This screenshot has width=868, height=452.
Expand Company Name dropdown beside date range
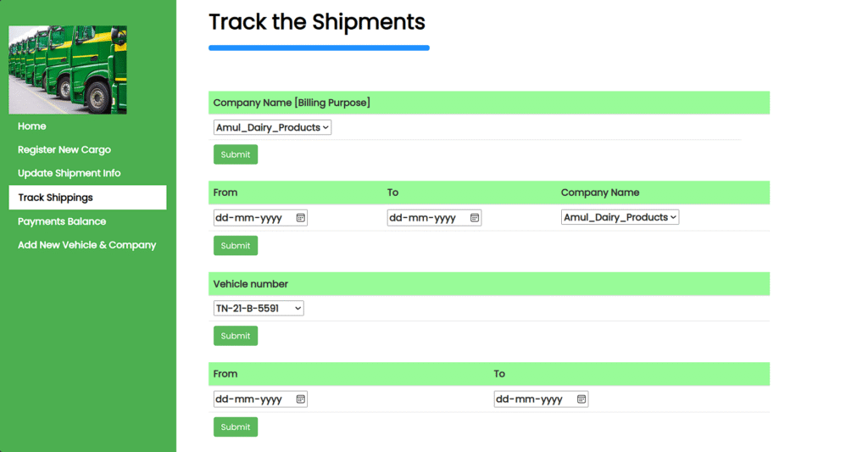point(620,217)
